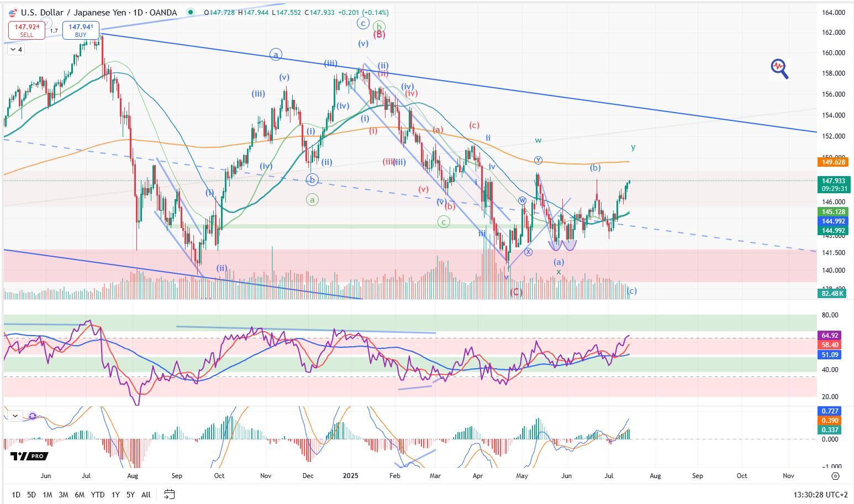Open symbol search via U.S. Dollar / Japanese Yen title
This screenshot has height=504, width=854.
pos(99,12)
